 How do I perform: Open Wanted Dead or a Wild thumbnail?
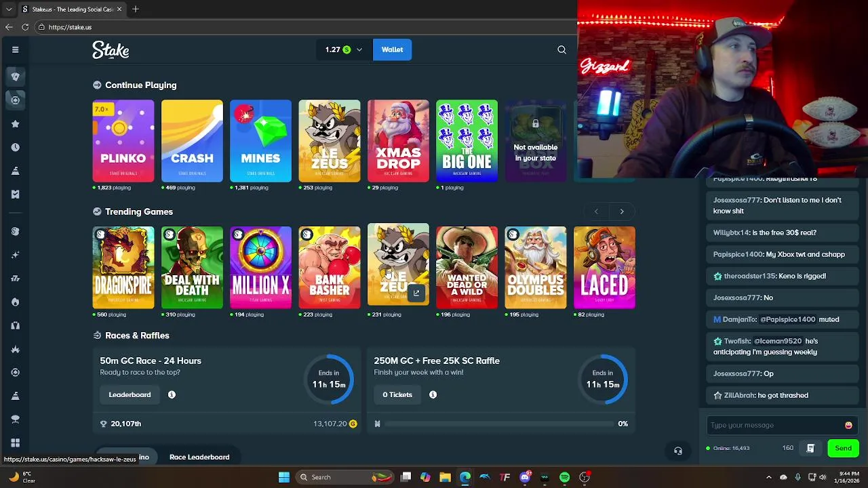pyautogui.click(x=467, y=268)
